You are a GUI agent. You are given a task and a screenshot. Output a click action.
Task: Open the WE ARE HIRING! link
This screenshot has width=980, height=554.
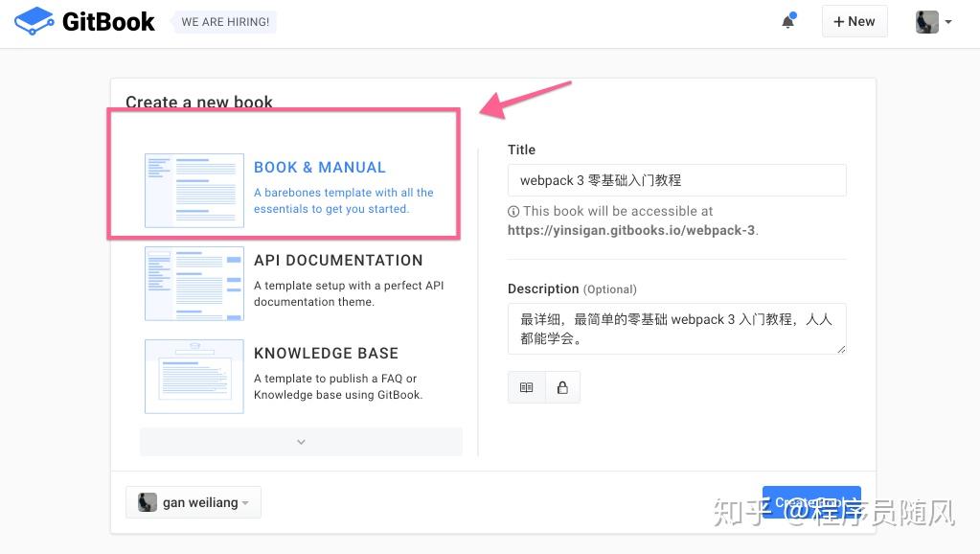[x=225, y=22]
